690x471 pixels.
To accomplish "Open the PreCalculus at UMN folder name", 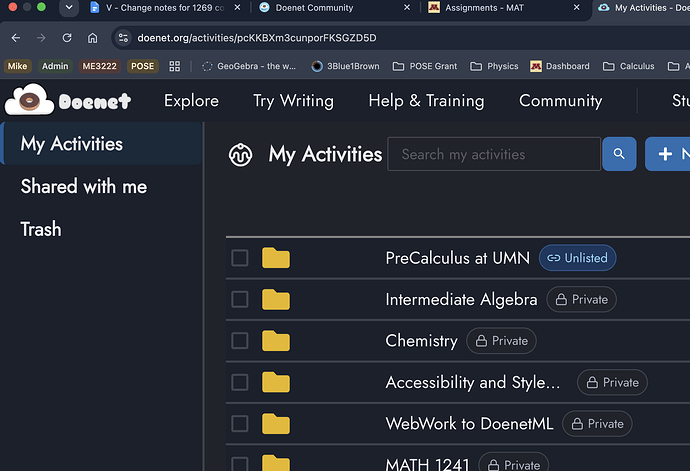I will point(458,258).
